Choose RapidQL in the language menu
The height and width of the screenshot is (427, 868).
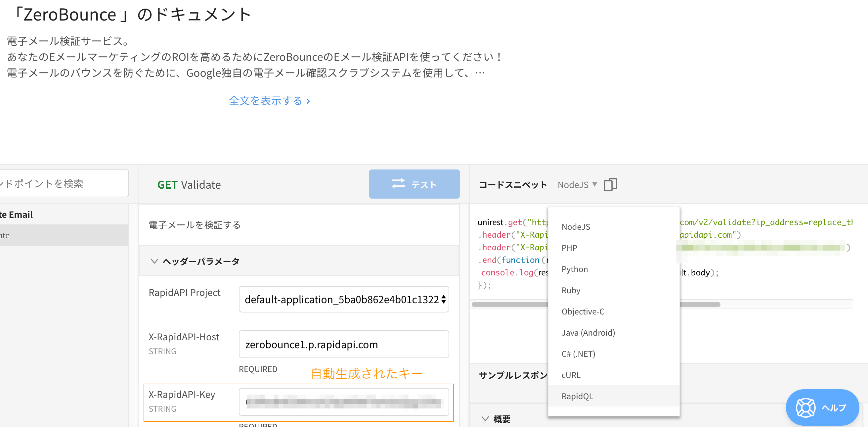click(577, 396)
